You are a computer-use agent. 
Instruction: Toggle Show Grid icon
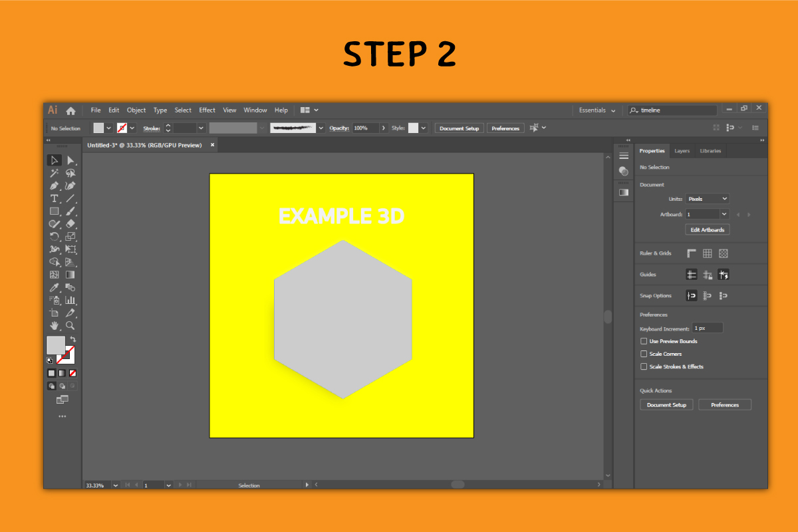pos(708,253)
